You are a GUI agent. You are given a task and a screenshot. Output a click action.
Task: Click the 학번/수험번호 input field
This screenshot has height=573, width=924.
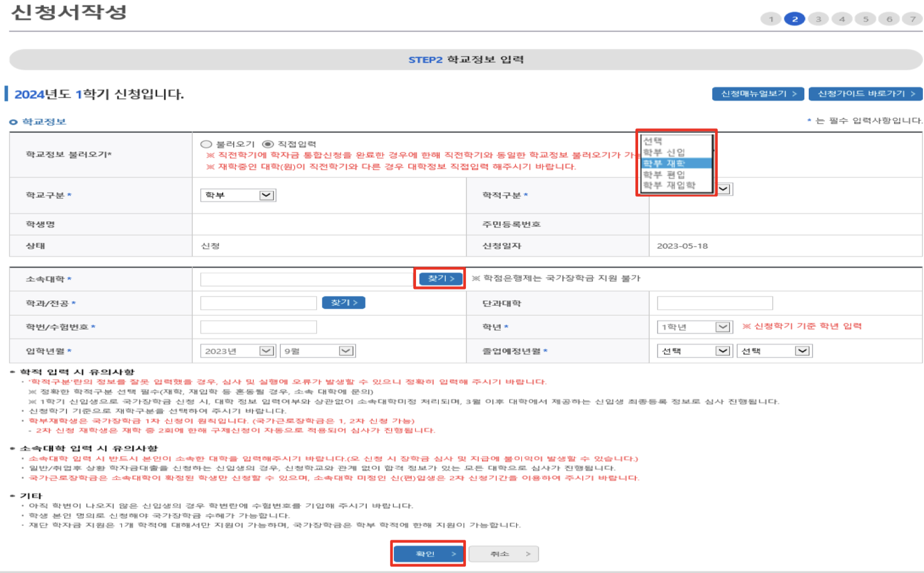pos(259,326)
